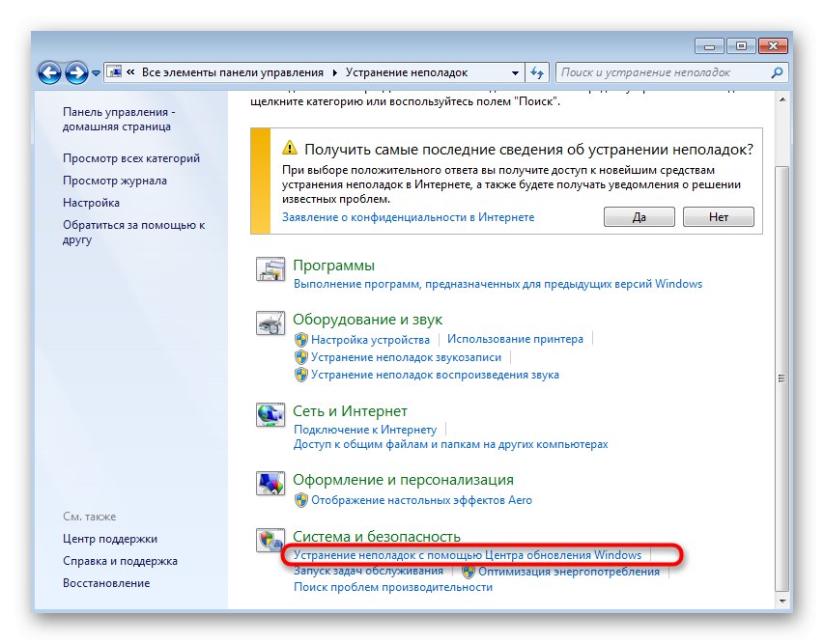Screen dimensions: 824x644
Task: Click shield icon beside 'Оптимизация энергопотребления'
Action: 469,572
